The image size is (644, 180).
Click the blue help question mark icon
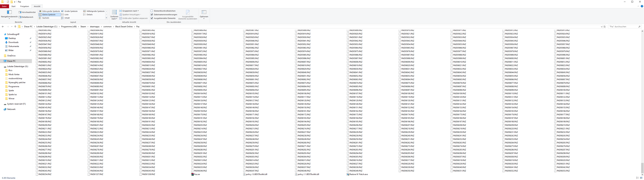(642, 6)
